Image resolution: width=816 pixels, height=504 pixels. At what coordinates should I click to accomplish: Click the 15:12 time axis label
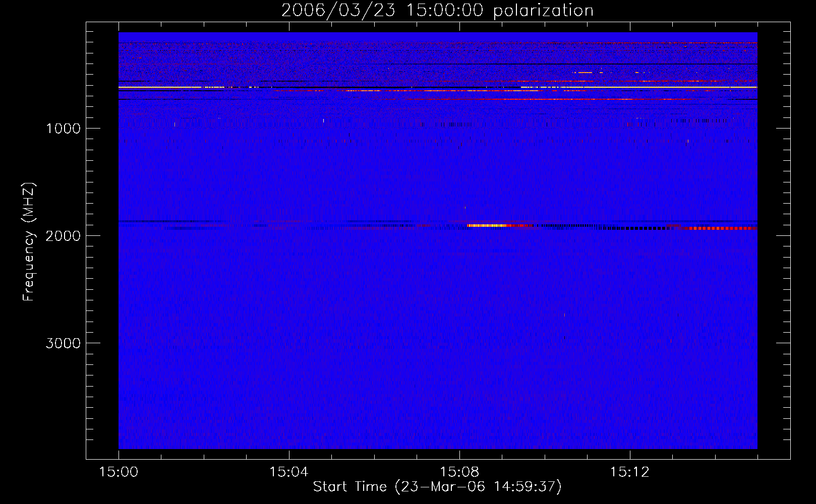tap(629, 472)
